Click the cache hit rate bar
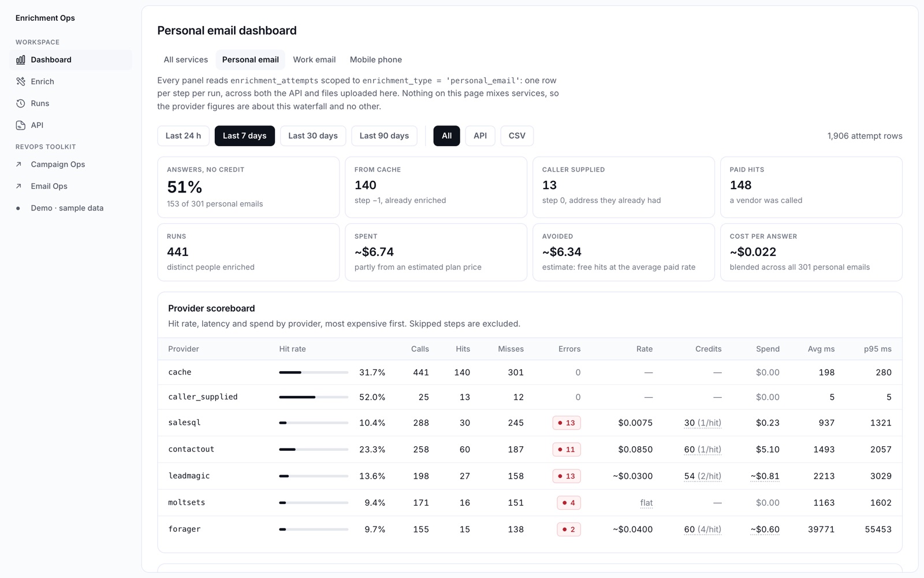The width and height of the screenshot is (924, 578). (x=314, y=372)
